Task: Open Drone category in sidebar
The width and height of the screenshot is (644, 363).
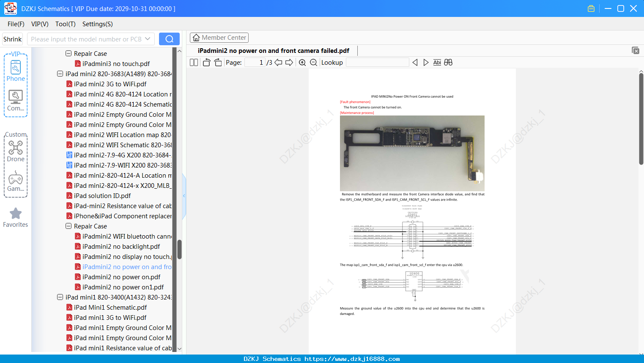Action: pos(16,151)
